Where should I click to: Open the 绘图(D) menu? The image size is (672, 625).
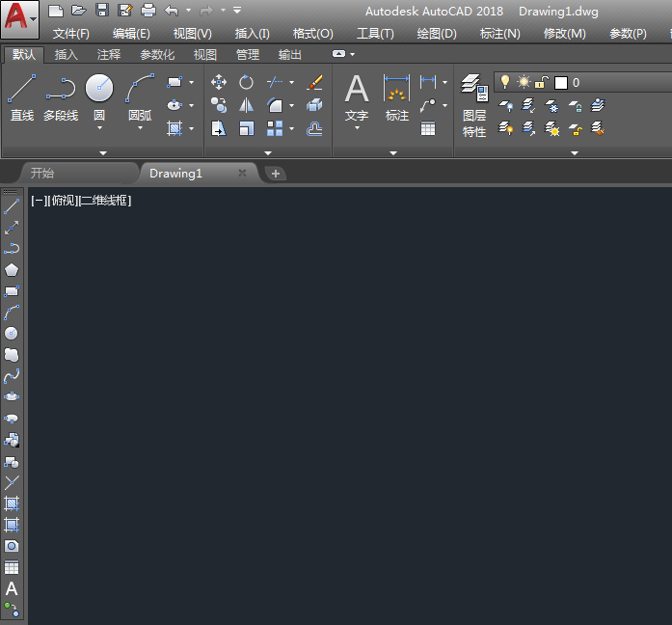coord(437,34)
